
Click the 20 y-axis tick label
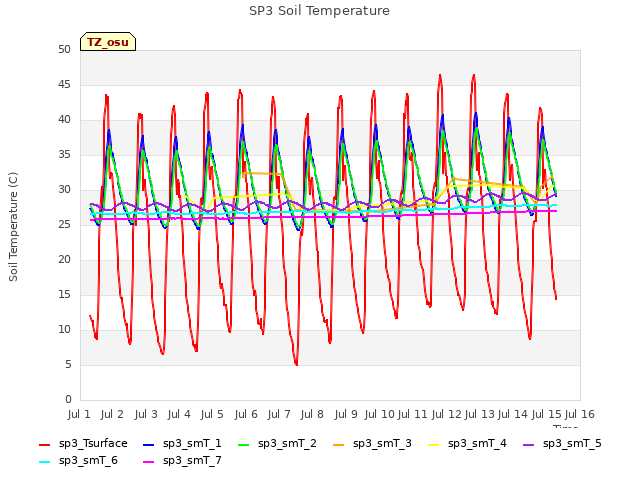tap(64, 260)
